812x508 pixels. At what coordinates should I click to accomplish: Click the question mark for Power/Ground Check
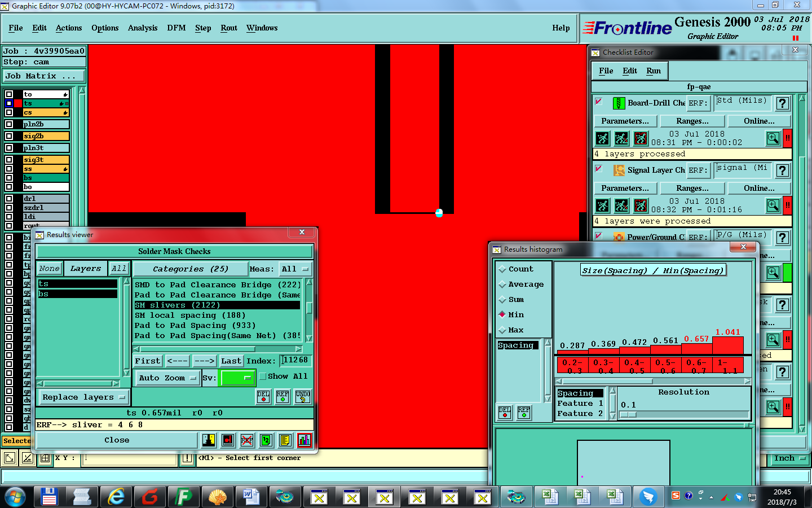[783, 238]
